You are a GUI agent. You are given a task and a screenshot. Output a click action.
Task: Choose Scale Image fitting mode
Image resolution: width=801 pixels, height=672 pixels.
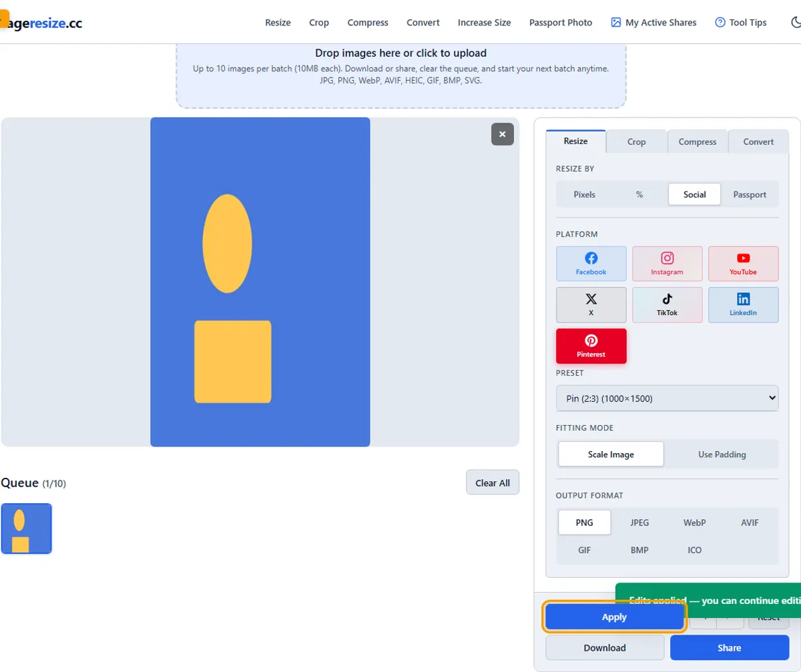point(611,454)
